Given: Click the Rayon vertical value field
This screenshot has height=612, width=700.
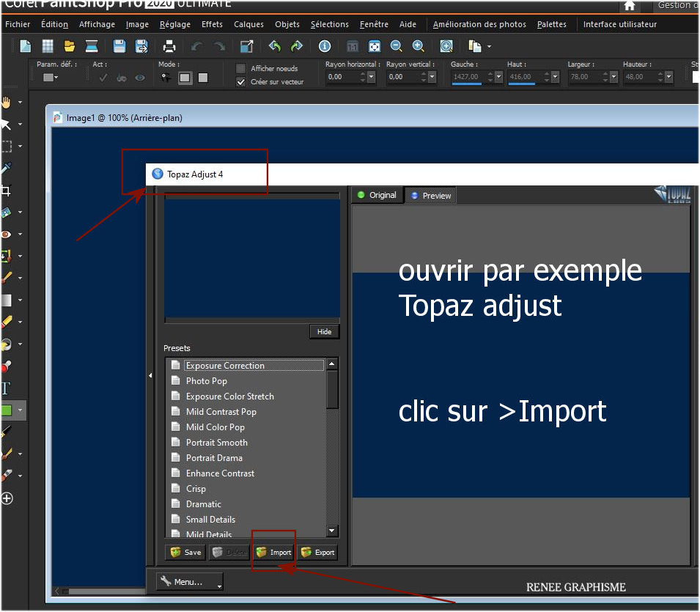Looking at the screenshot, I should (x=403, y=77).
